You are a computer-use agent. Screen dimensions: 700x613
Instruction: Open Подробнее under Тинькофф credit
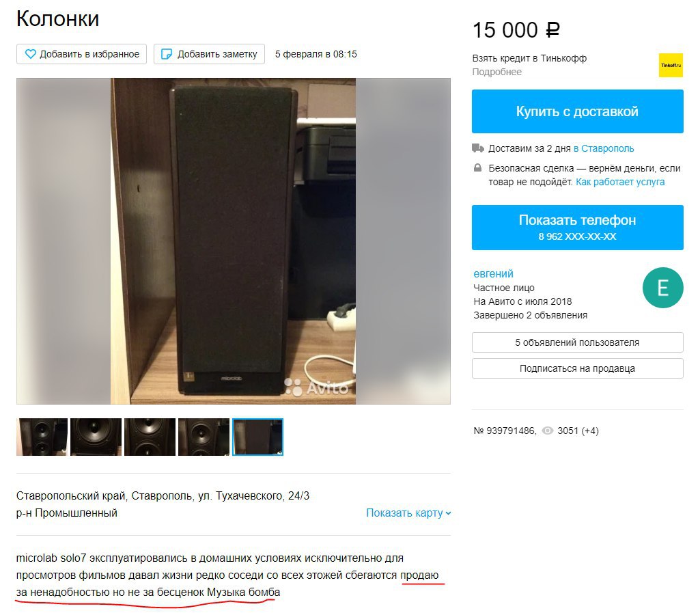(x=497, y=72)
